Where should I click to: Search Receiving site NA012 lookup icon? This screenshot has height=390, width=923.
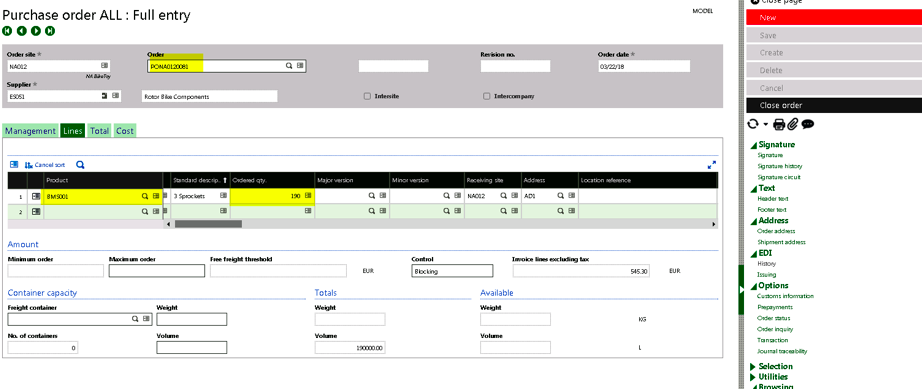tap(504, 196)
